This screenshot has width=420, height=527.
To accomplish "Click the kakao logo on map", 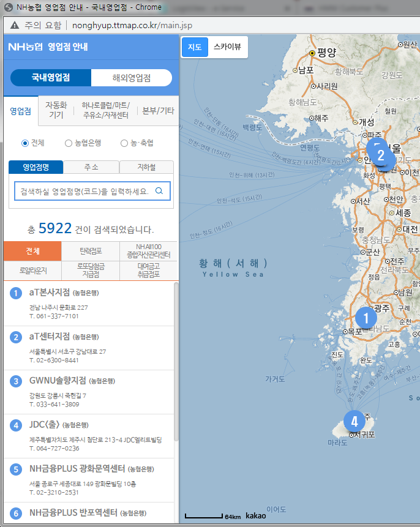I will [x=255, y=515].
